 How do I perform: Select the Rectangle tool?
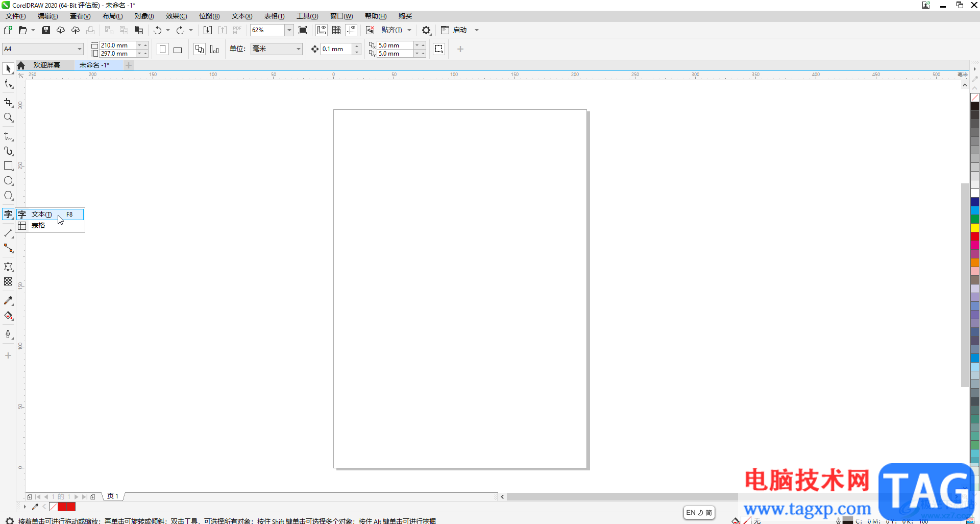pyautogui.click(x=8, y=166)
